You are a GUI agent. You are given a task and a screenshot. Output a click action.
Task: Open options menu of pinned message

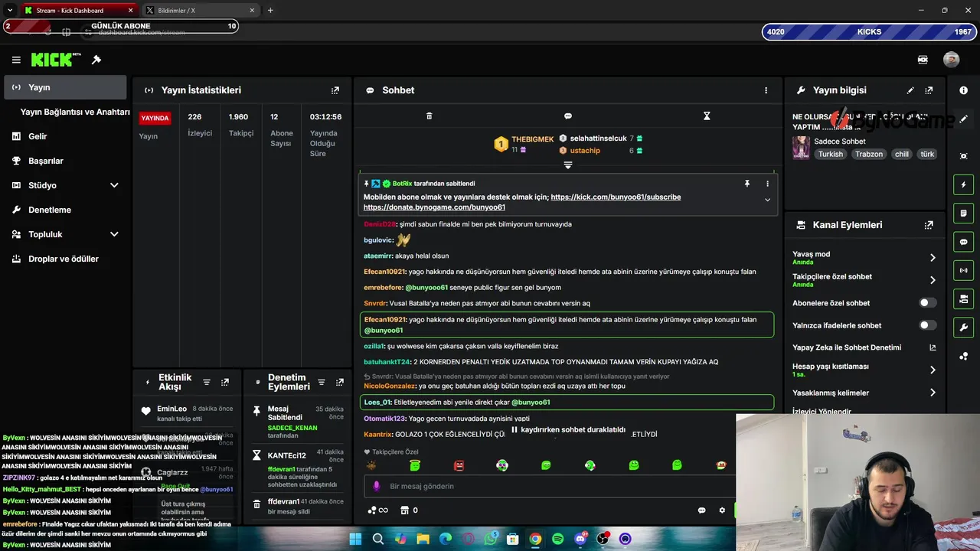[x=767, y=184]
